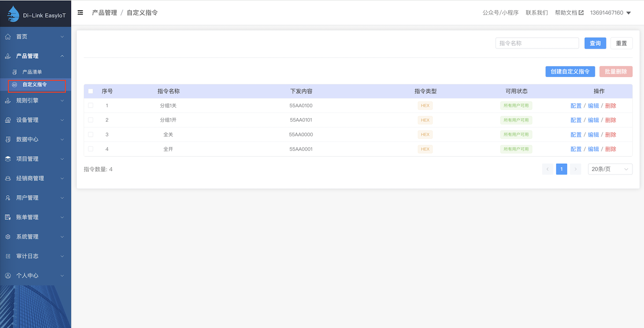Toggle the select-all checkbox in table header
The width and height of the screenshot is (644, 328).
point(91,91)
